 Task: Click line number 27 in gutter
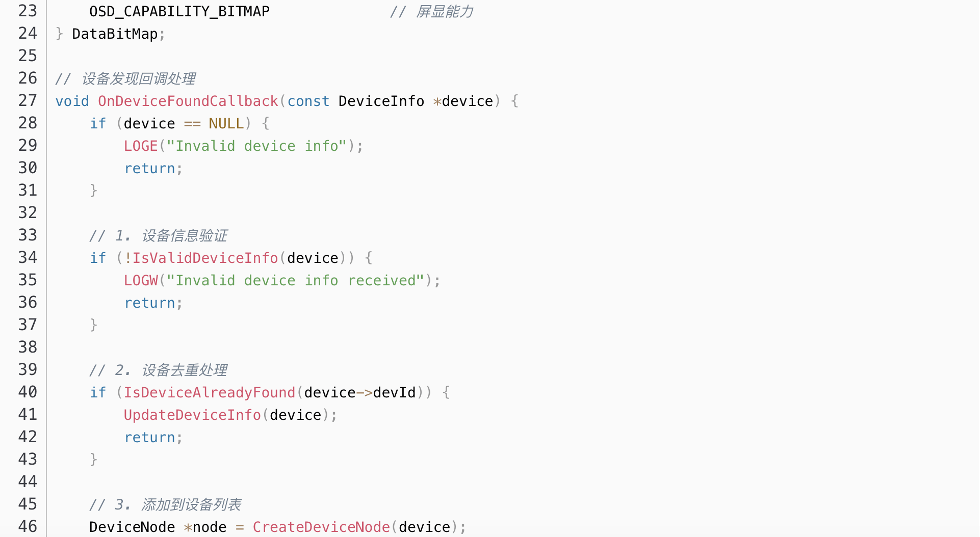coord(28,100)
